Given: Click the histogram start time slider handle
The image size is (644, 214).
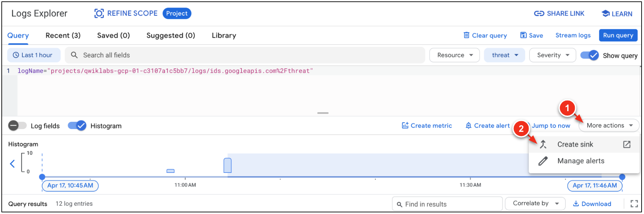Looking at the screenshot, I should coord(42,177).
